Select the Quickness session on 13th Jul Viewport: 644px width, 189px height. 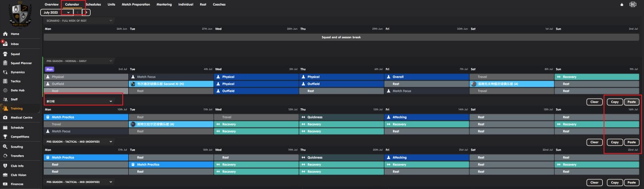coord(342,117)
